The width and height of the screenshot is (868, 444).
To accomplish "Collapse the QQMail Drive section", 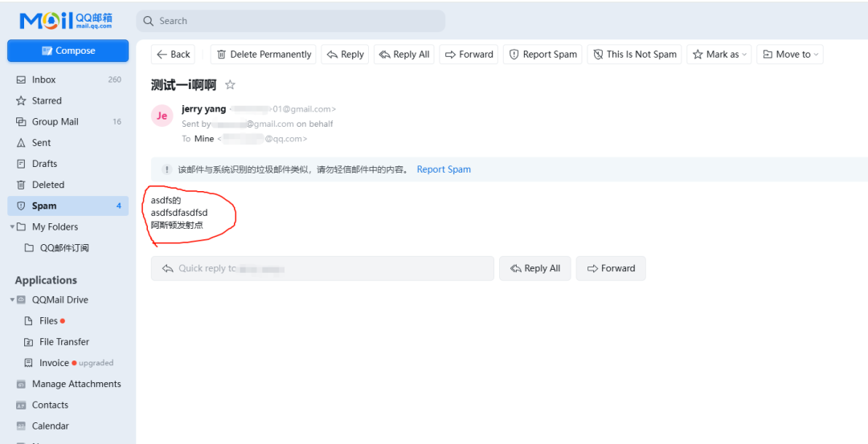I will click(12, 300).
